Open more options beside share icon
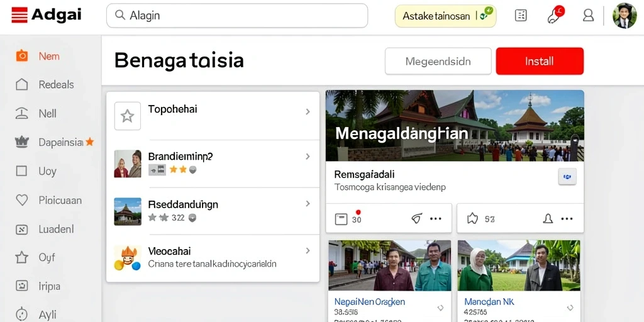The image size is (644, 322). (x=436, y=219)
